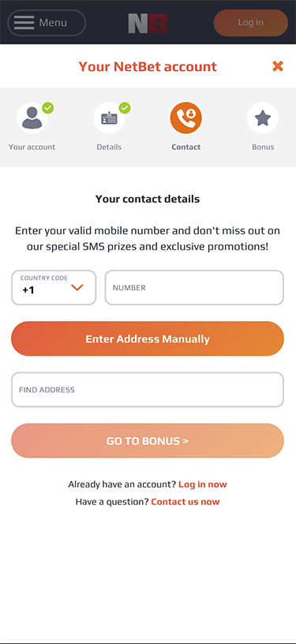Switch to the Contact step label

coord(186,147)
